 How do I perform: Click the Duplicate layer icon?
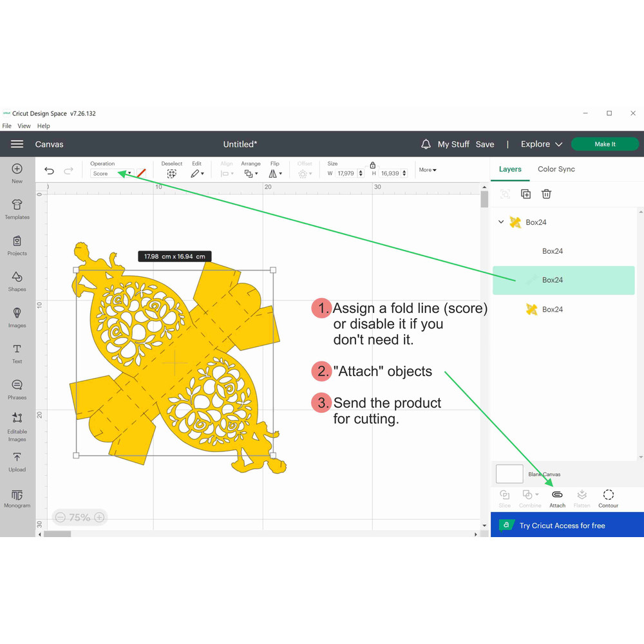(526, 194)
